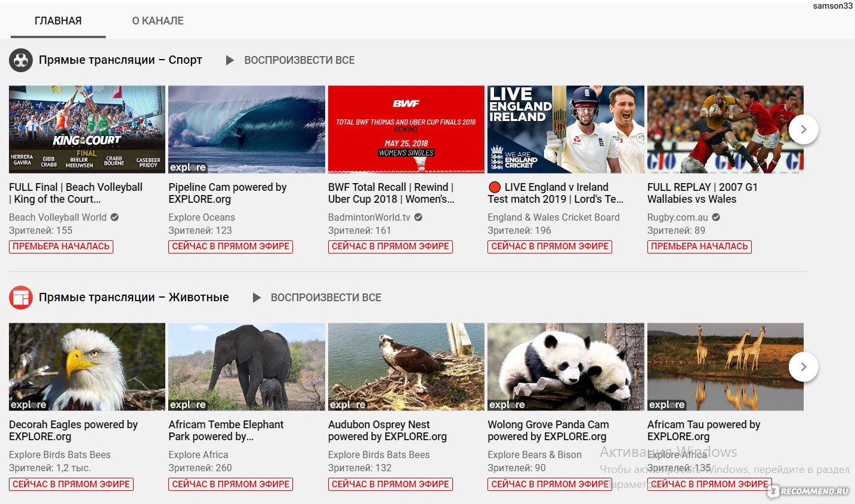Viewport: 855px width, 504px height.
Task: Visit Explore Bears & Bison channel
Action: pos(535,455)
